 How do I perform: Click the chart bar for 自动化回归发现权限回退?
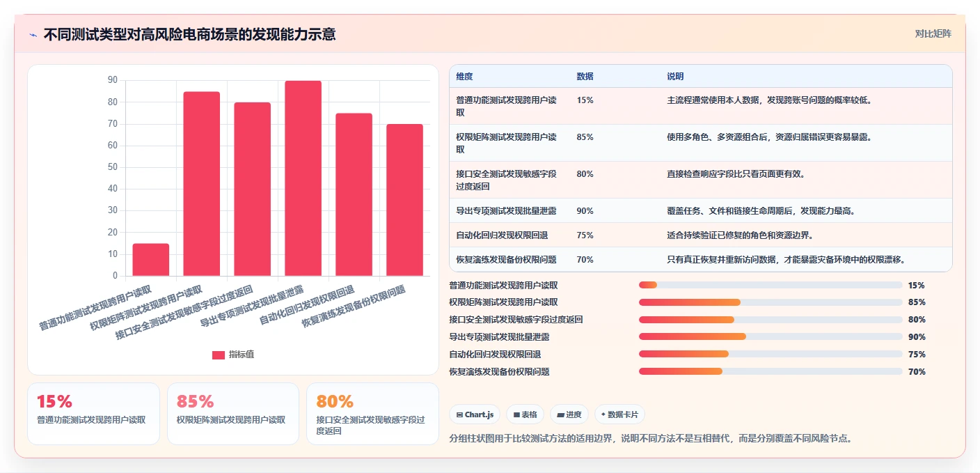(354, 194)
